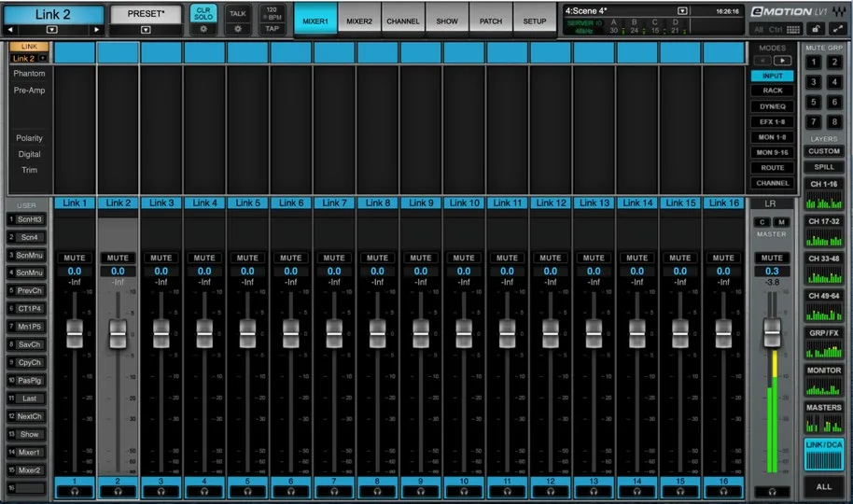Select the CH 1-16 layer meter thumbnail
Screen dimensions: 853x504
tap(824, 203)
